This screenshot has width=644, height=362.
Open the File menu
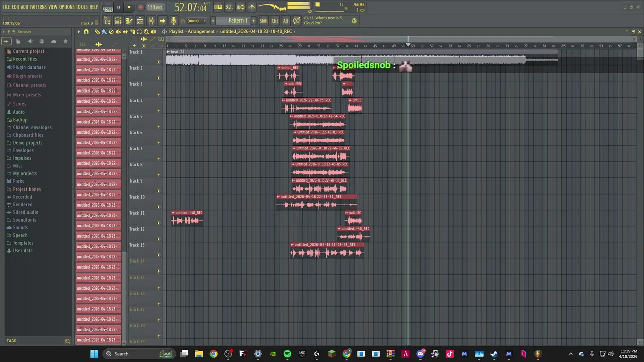point(6,7)
